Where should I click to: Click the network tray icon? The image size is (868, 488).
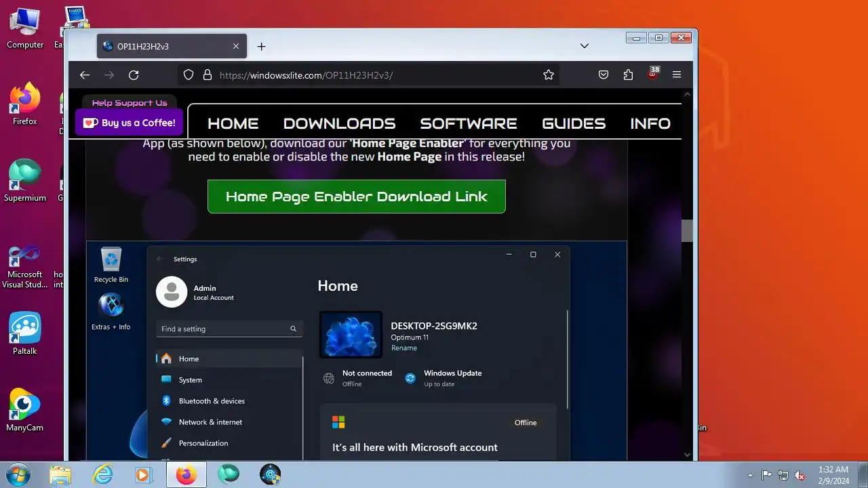(x=783, y=475)
